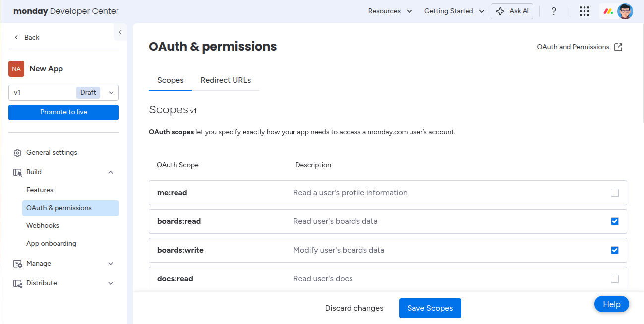The width and height of the screenshot is (644, 324).
Task: Click the General settings gear icon
Action: pos(17,153)
